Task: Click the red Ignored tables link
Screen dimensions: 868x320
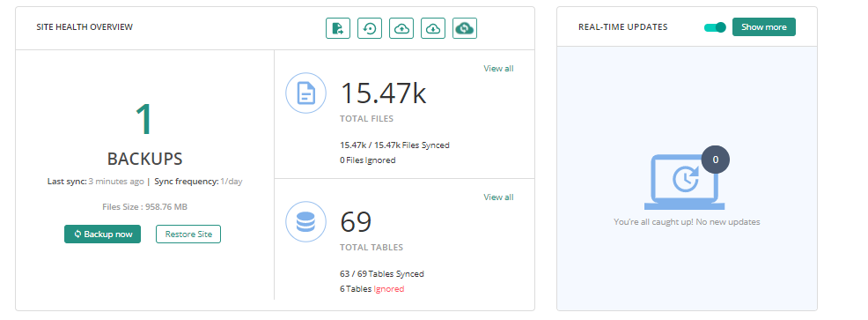Action: (x=388, y=289)
